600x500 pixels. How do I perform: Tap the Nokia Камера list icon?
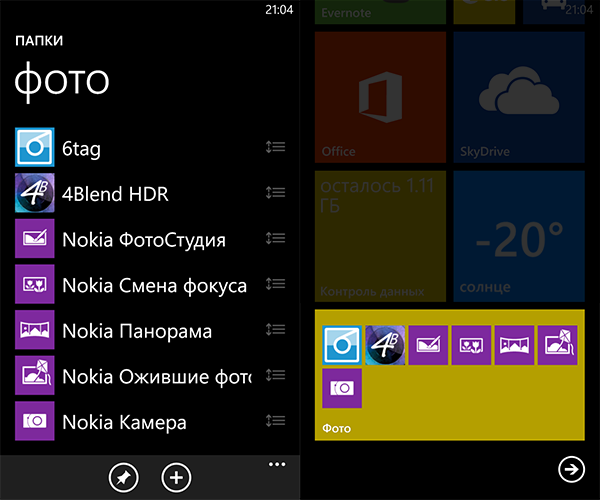coord(34,421)
